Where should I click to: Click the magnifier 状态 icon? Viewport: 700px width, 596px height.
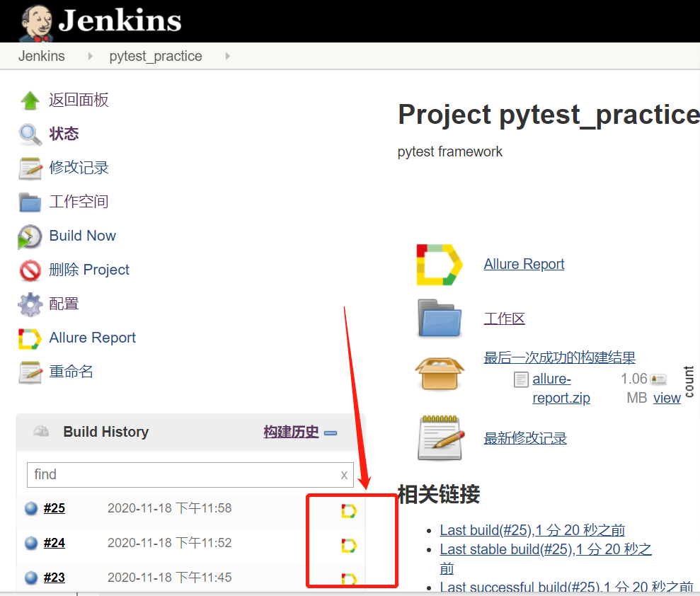[x=30, y=134]
